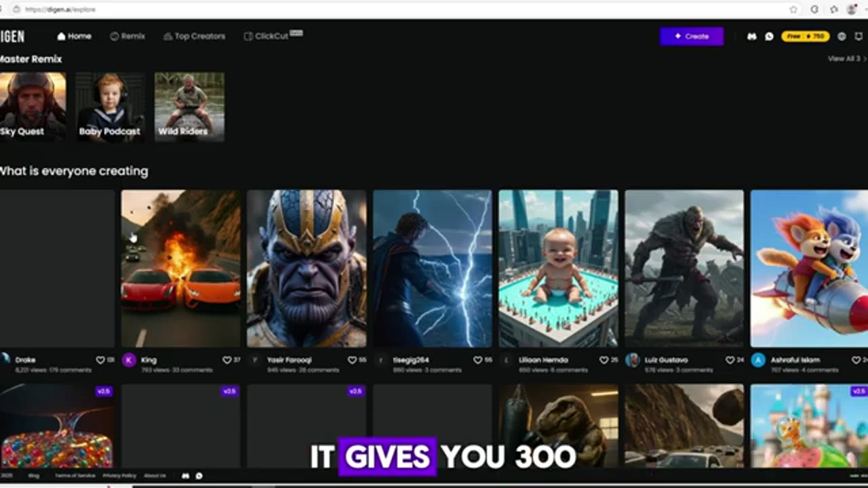This screenshot has height=488, width=868.
Task: Click the browser address bar URL
Action: 60,9
